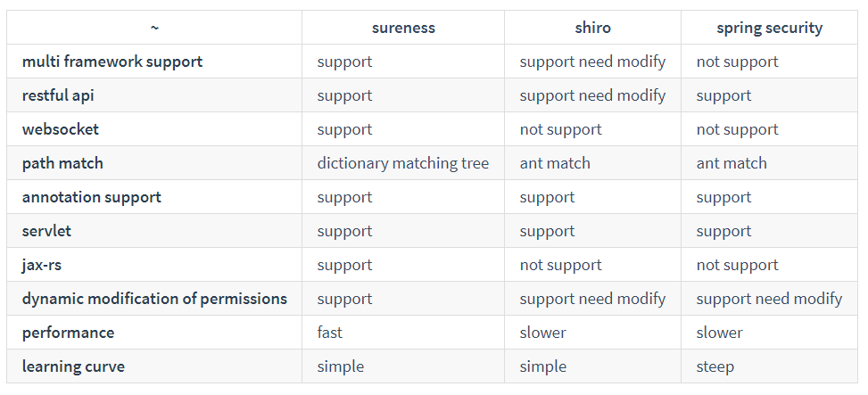
Task: Click the 'fast' performance cell
Action: coord(329,333)
